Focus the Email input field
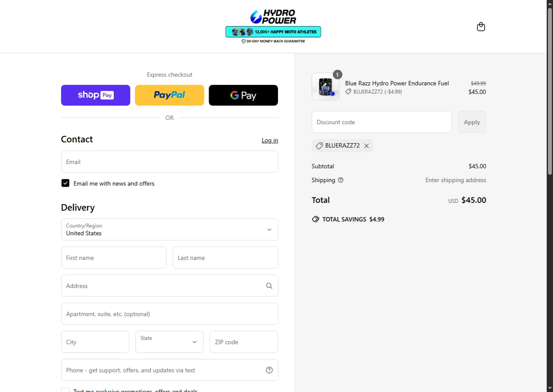 pyautogui.click(x=170, y=162)
